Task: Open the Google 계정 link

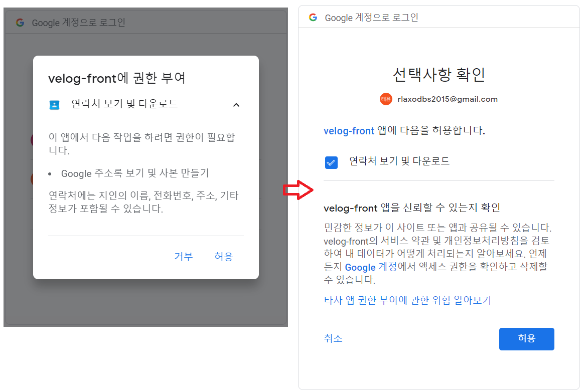Action: click(371, 267)
